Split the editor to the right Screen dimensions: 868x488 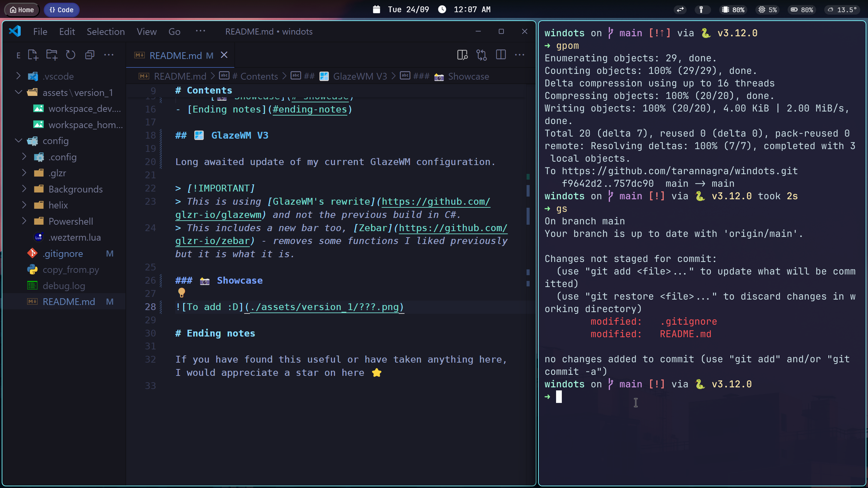(x=501, y=55)
